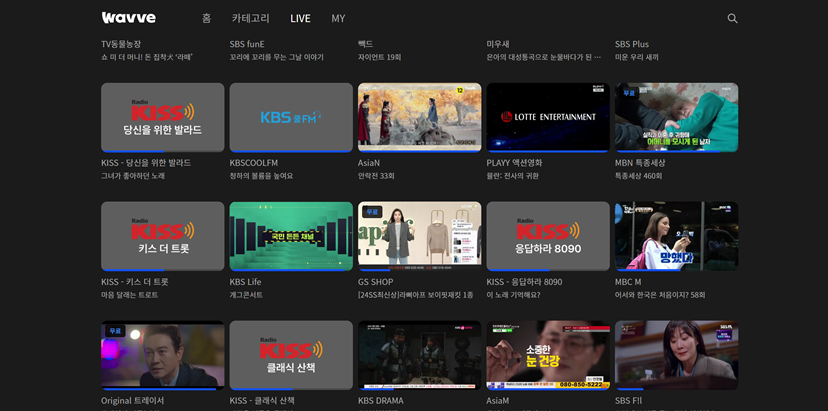The height and width of the screenshot is (411, 828).
Task: Click program text 마음 달래는 트로트
Action: tap(130, 295)
